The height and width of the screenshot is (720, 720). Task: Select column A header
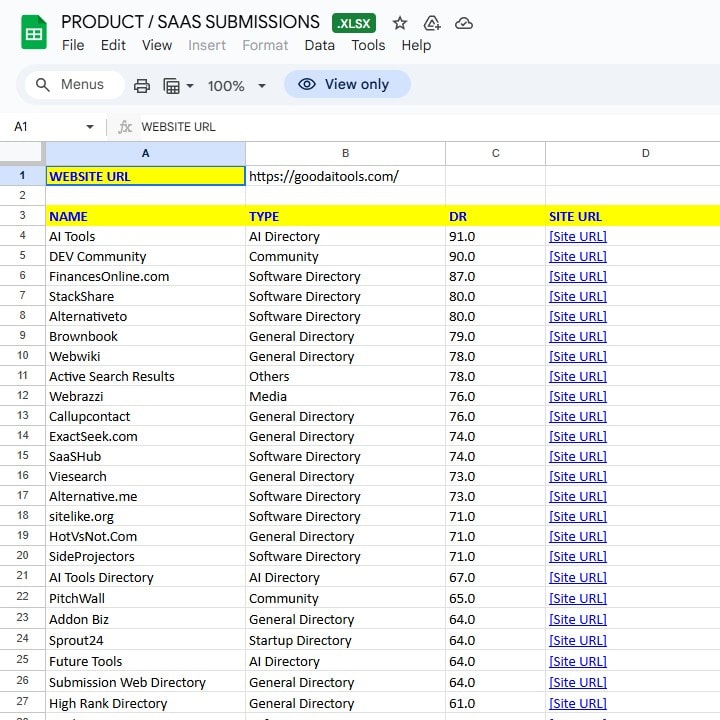click(x=146, y=153)
